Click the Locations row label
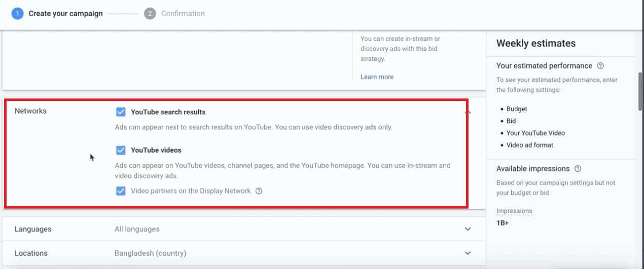Screen dimensions: 644x269 31,253
